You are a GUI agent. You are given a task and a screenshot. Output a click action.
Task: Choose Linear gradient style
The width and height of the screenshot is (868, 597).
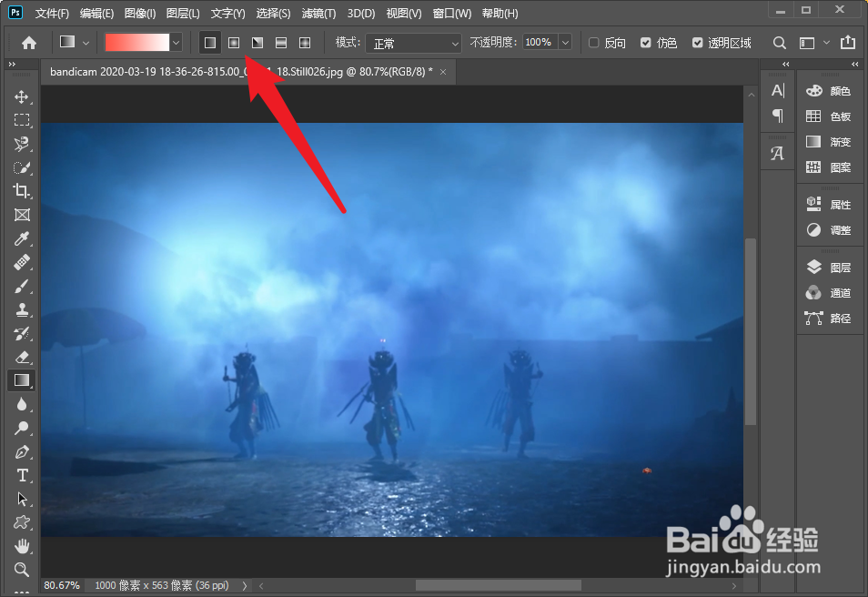tap(210, 43)
